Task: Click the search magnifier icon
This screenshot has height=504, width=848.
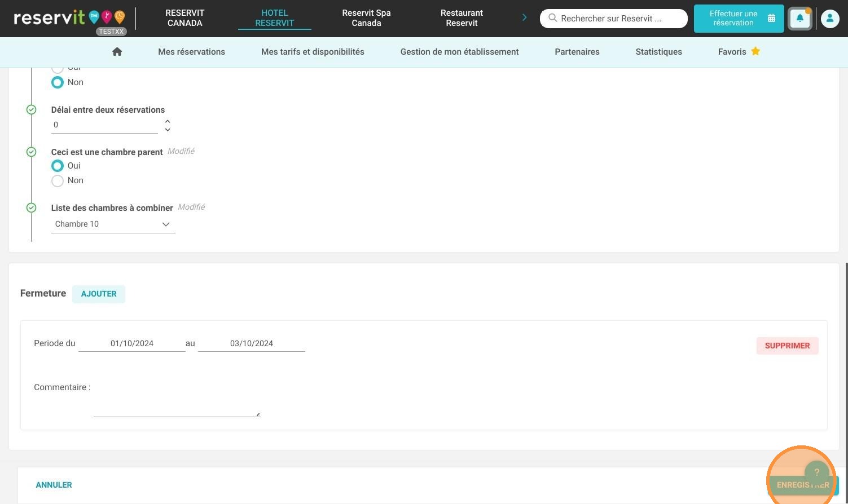Action: 553,18
